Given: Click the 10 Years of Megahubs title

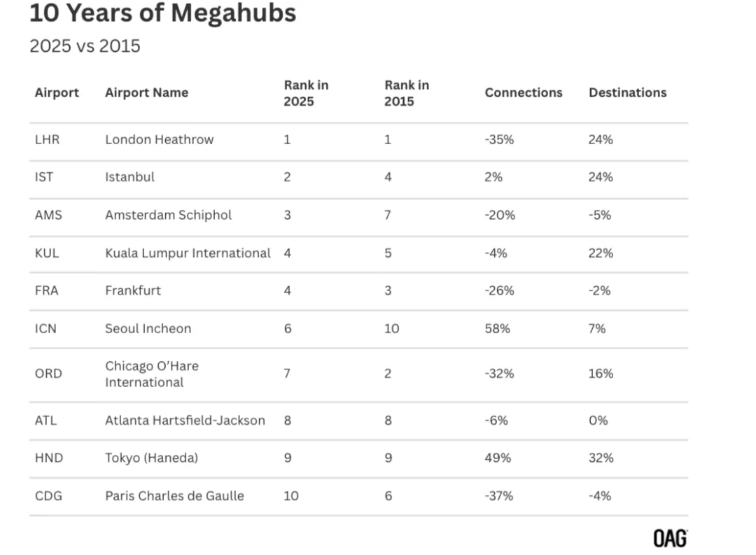Looking at the screenshot, I should pos(162,13).
